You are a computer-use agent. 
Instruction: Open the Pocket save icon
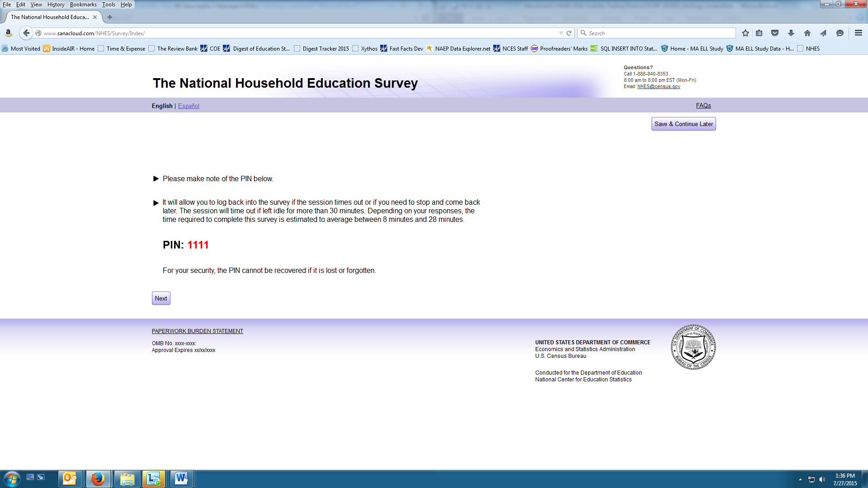click(x=775, y=33)
